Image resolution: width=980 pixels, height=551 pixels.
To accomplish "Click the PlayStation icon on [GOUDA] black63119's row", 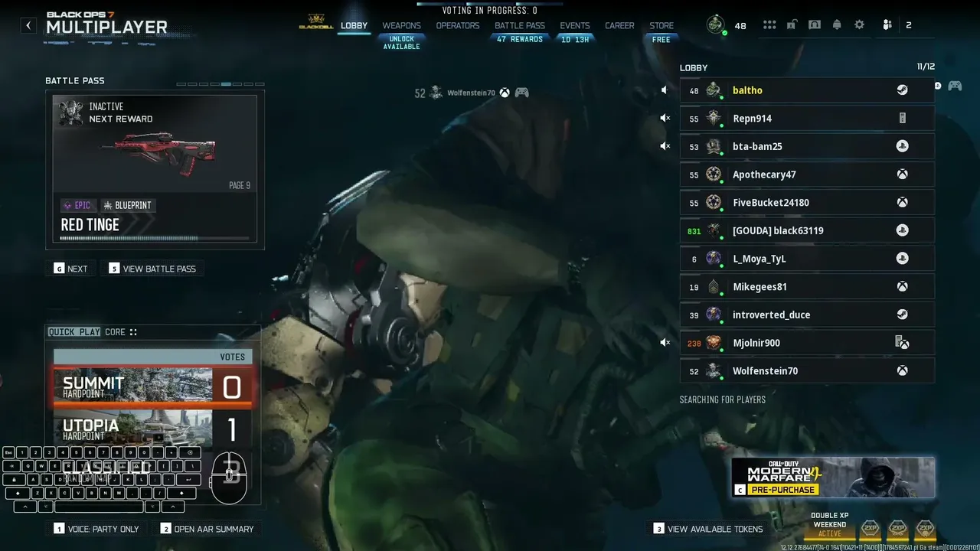I will pos(903,230).
